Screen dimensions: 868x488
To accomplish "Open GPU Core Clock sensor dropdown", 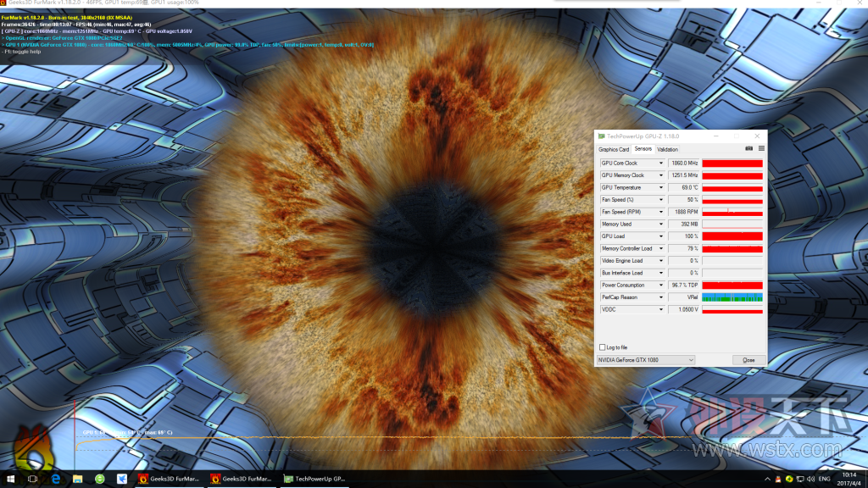I will click(660, 164).
